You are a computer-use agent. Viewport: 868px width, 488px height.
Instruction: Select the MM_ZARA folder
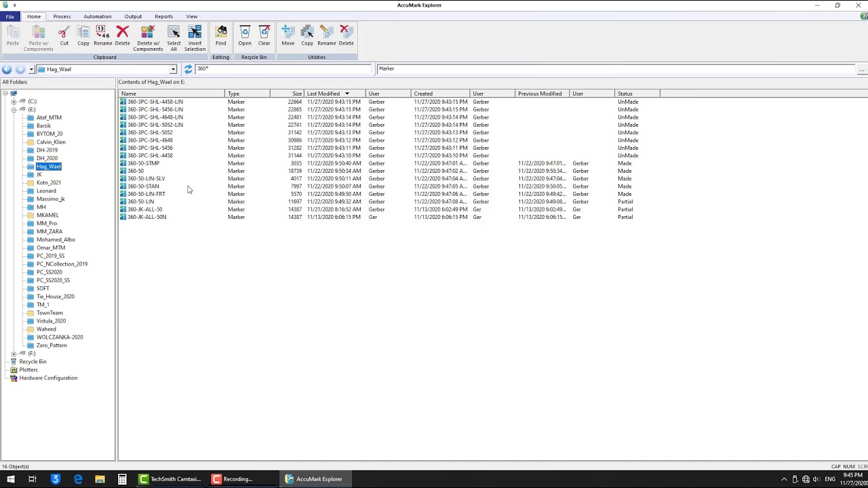coord(50,232)
